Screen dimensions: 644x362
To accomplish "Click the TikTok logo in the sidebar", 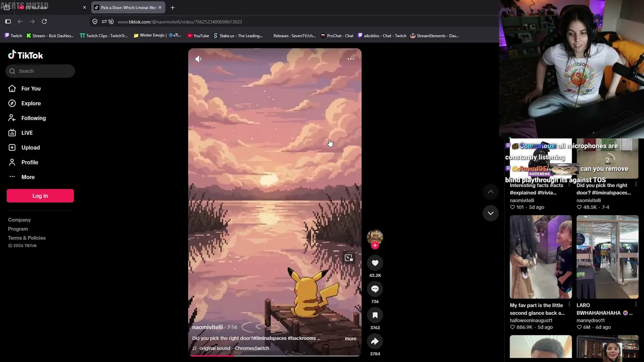I will 26,55.
